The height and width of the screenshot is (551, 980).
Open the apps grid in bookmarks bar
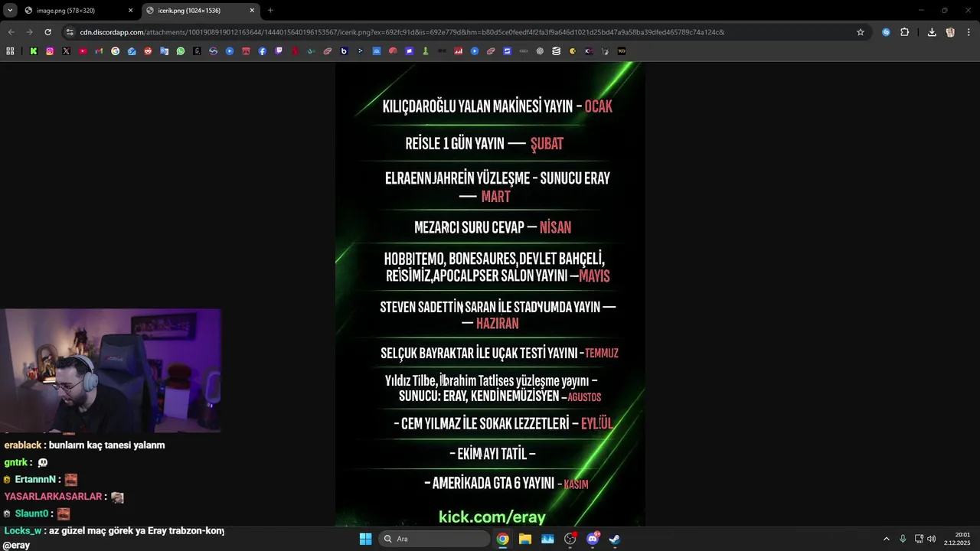10,51
